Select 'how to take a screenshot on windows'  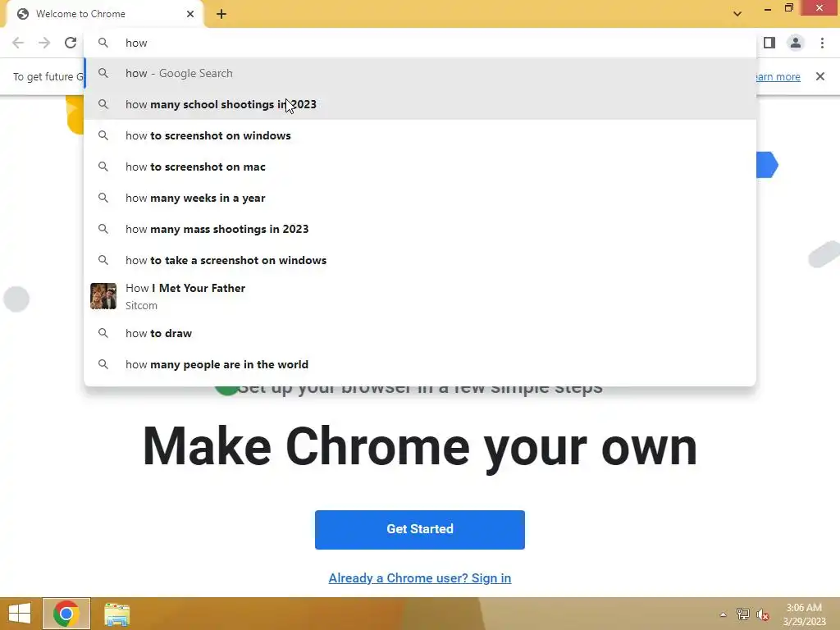(420, 260)
